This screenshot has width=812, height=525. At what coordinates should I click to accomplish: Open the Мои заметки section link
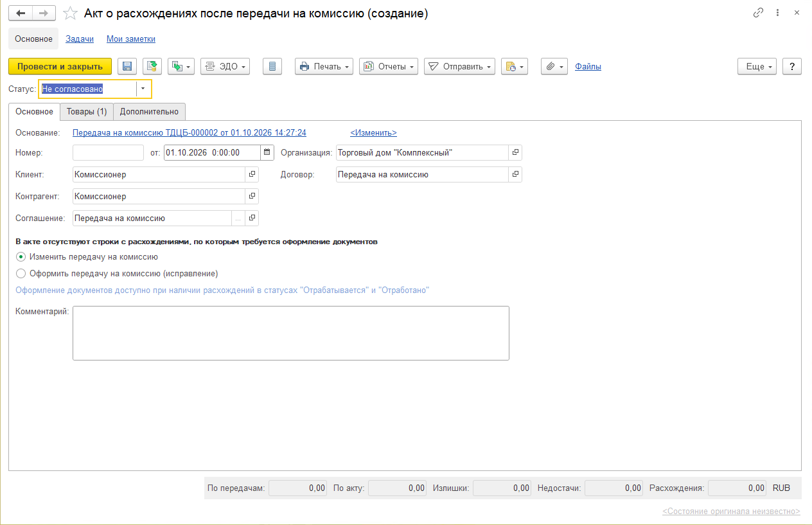click(x=131, y=39)
